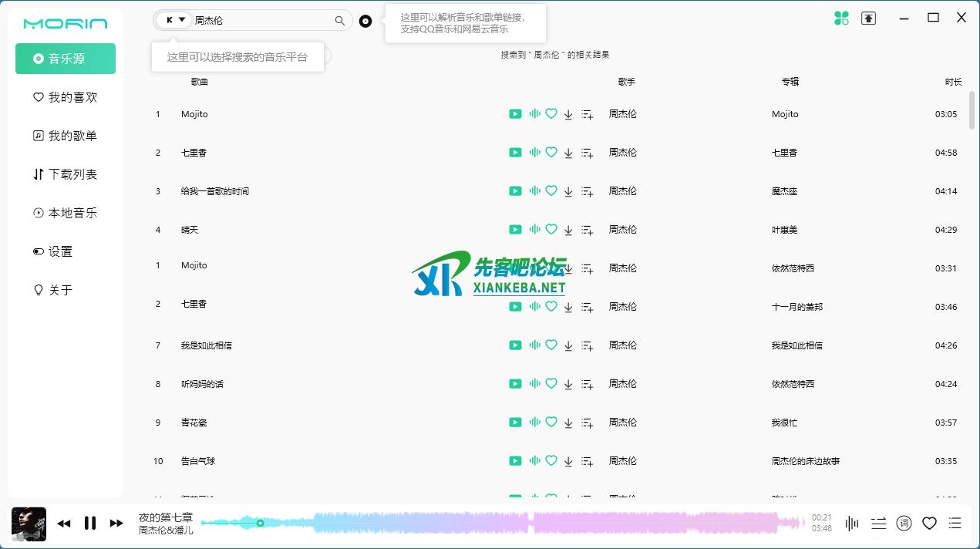Like the first Mojito song in row 1
This screenshot has width=980, height=549.
[551, 114]
